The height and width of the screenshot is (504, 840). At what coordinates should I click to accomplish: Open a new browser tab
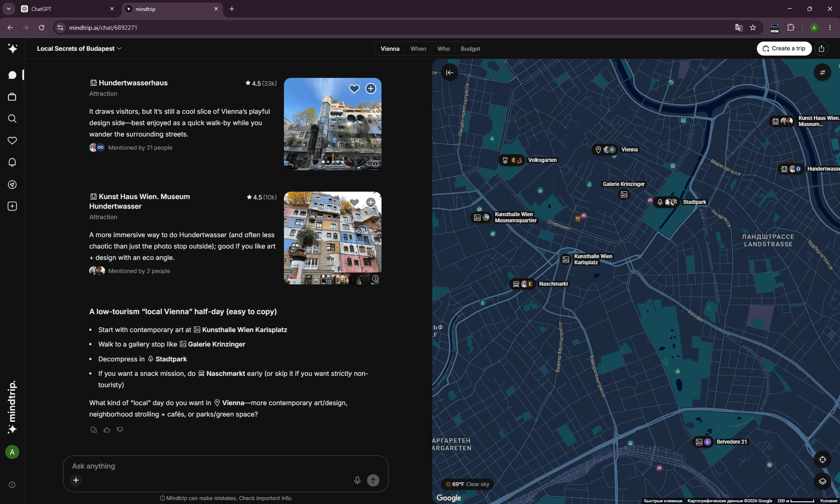click(x=232, y=9)
